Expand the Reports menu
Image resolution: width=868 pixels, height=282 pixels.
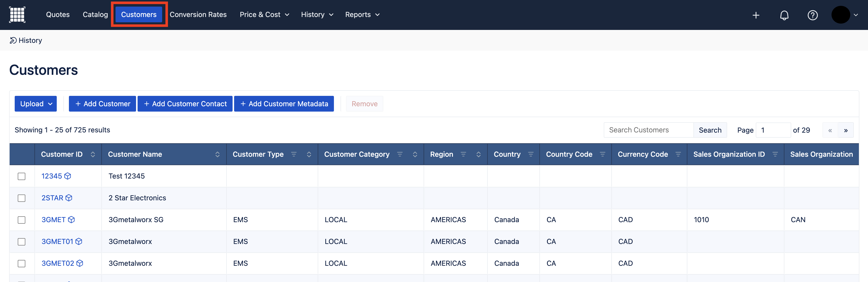(x=362, y=14)
